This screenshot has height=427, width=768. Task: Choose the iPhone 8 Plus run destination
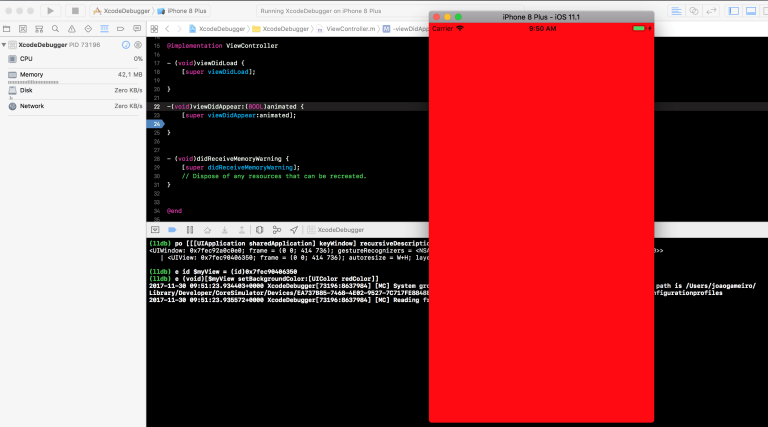click(182, 11)
